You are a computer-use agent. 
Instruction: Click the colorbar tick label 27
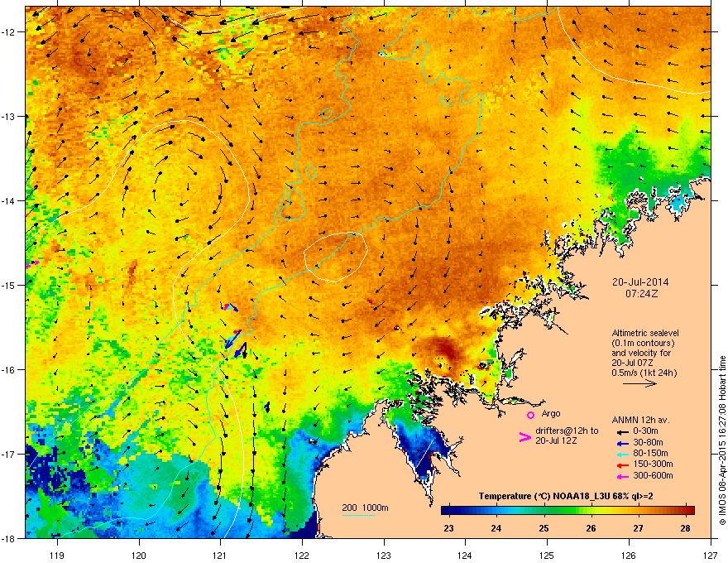tap(639, 528)
